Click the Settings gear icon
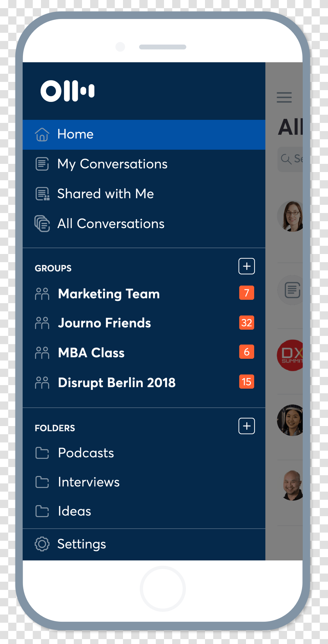 tap(42, 544)
